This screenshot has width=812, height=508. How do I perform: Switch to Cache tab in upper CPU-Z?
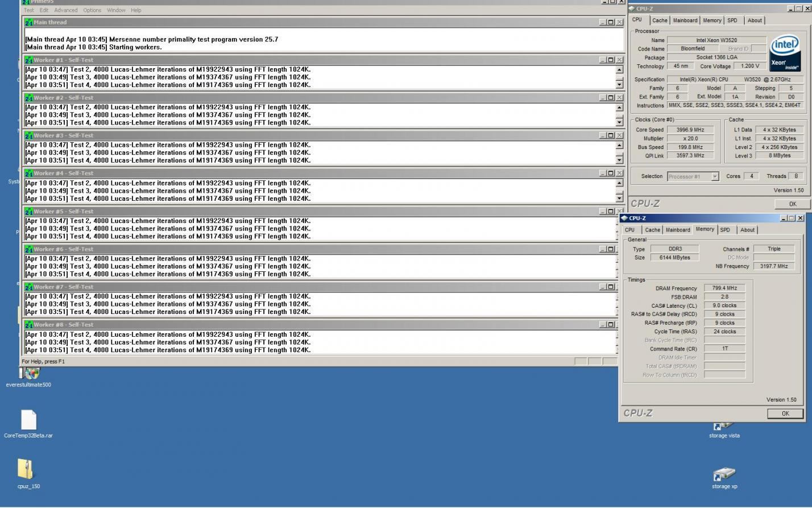pyautogui.click(x=660, y=20)
